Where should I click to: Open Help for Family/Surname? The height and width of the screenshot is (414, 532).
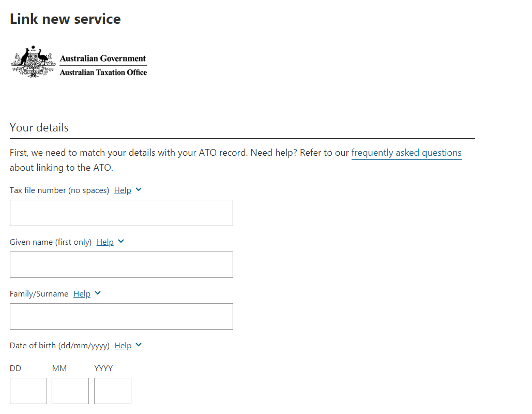(x=82, y=294)
